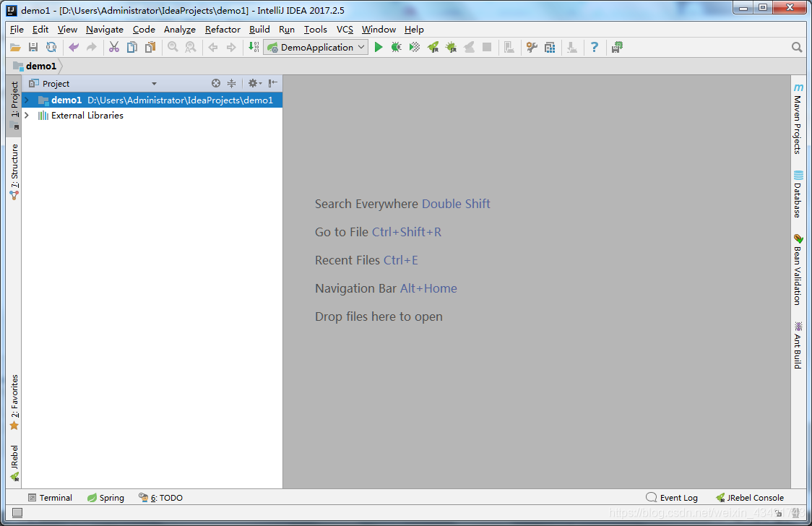The width and height of the screenshot is (812, 526).
Task: Click Save All icon in toolbar
Action: point(33,48)
